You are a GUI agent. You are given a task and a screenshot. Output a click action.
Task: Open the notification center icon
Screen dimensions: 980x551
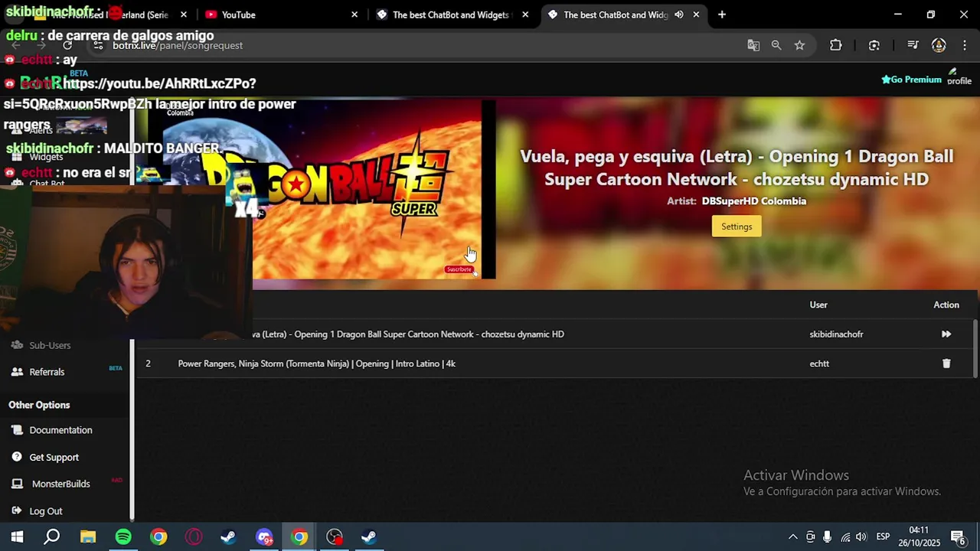point(958,537)
